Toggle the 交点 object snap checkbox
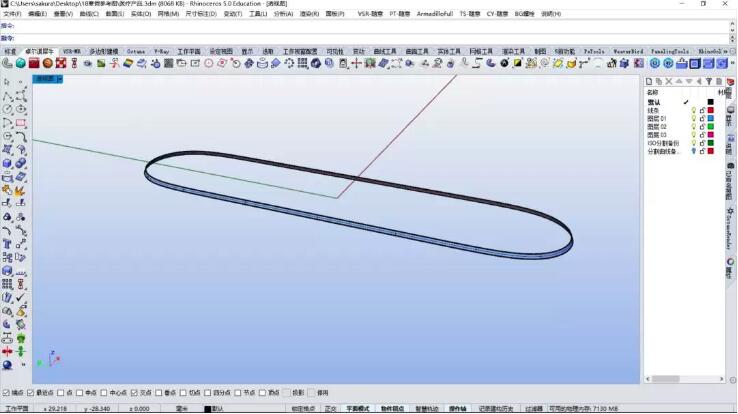Image resolution: width=738 pixels, height=414 pixels. coord(134,393)
